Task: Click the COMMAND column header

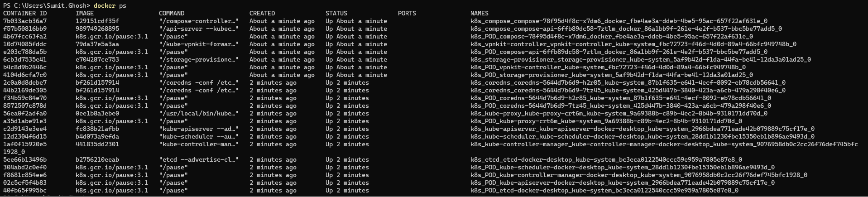Action: click(x=172, y=14)
